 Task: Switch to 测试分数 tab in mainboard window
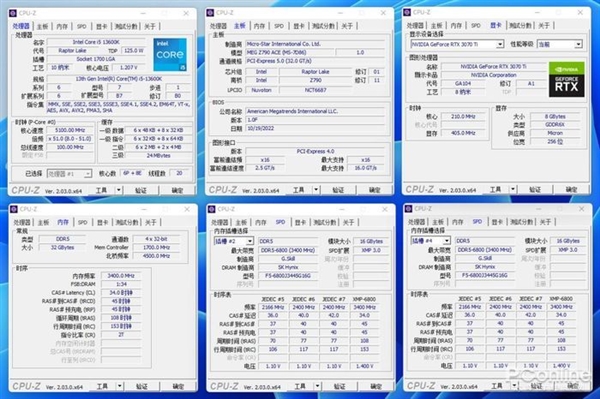pos(323,26)
